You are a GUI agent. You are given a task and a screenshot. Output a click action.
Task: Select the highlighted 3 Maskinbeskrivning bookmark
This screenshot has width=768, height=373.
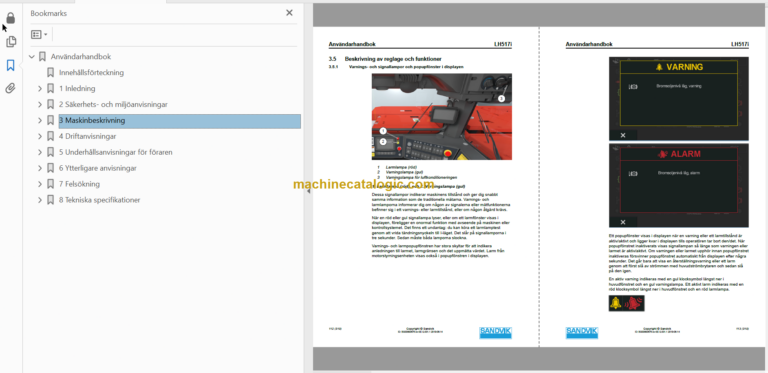(179, 121)
